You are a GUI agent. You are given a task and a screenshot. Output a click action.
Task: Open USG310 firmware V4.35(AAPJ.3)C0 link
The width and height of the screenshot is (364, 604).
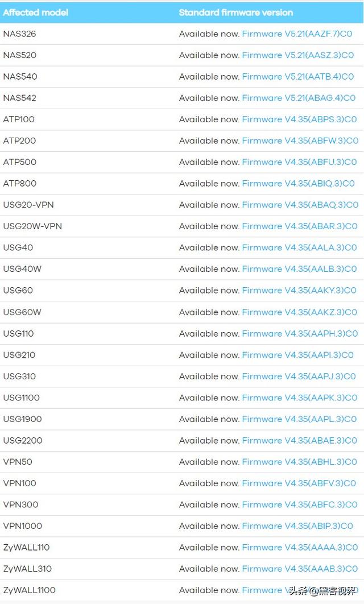click(299, 376)
